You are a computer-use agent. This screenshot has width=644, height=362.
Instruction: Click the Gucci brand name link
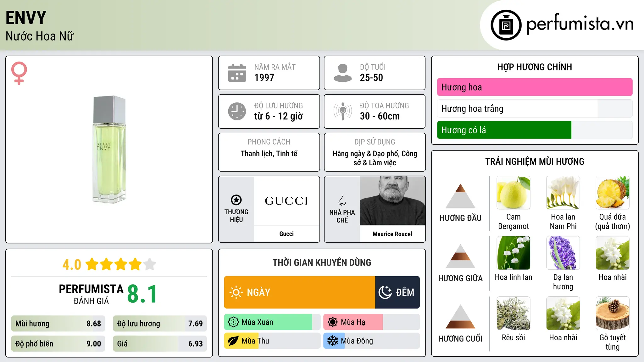coord(286,234)
